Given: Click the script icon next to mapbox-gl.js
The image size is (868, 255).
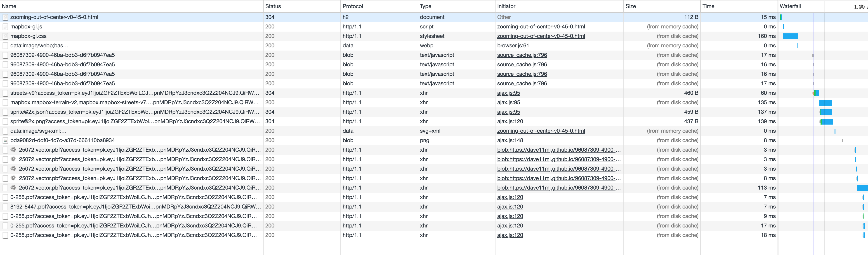Looking at the screenshot, I should point(5,27).
